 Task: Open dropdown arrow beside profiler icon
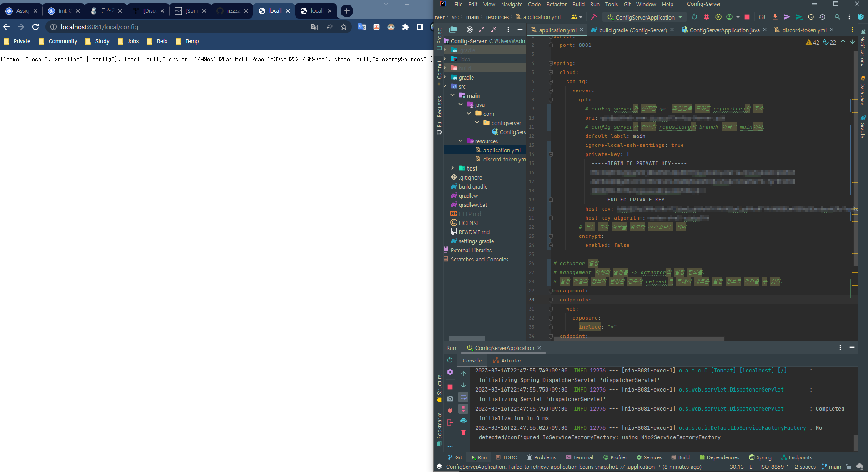pos(738,17)
